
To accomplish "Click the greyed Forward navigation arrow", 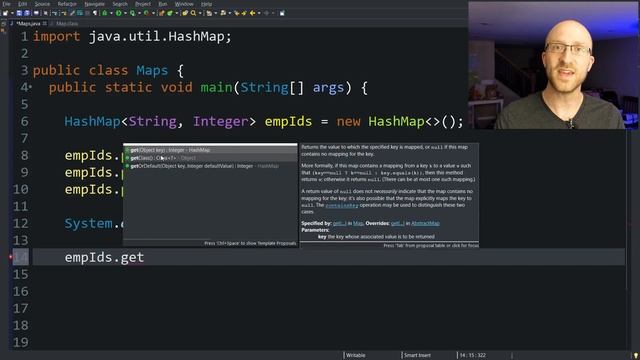I will coord(266,13).
